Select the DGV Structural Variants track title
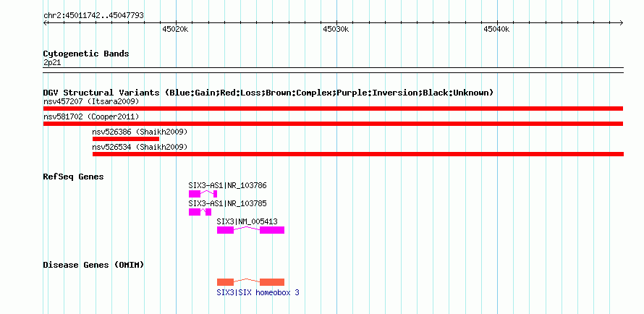This screenshot has height=314, width=644. (268, 93)
